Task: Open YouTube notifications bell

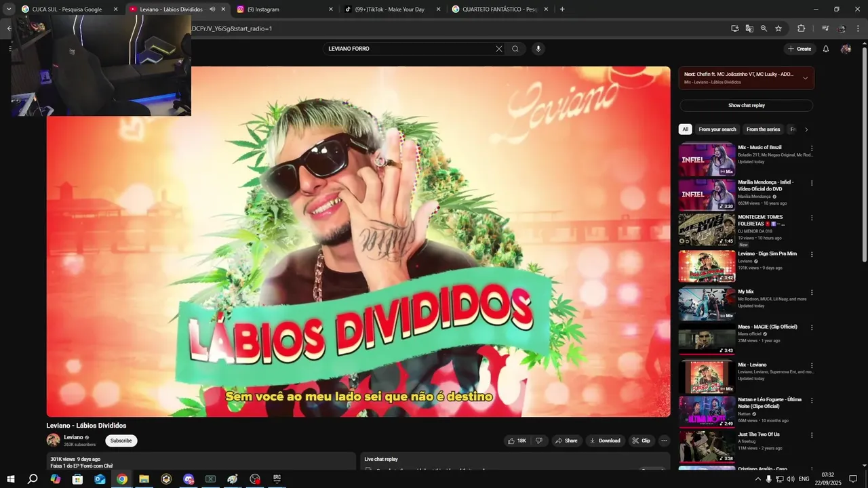Action: (826, 49)
